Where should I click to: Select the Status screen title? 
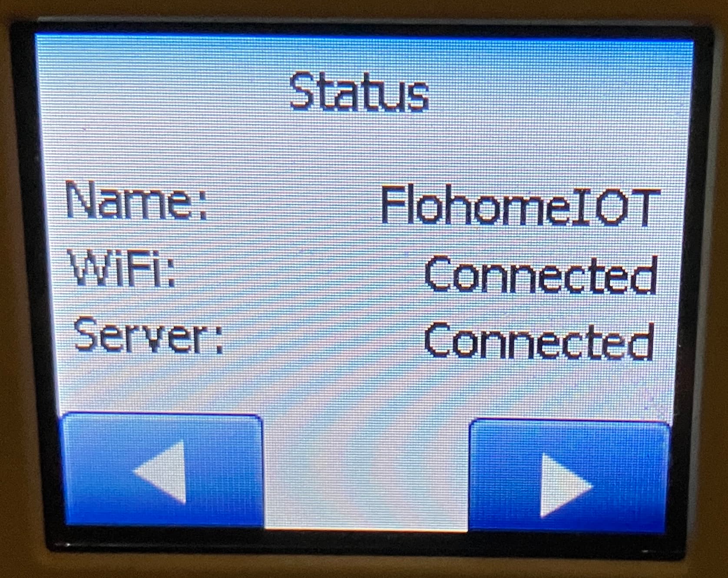tap(359, 92)
